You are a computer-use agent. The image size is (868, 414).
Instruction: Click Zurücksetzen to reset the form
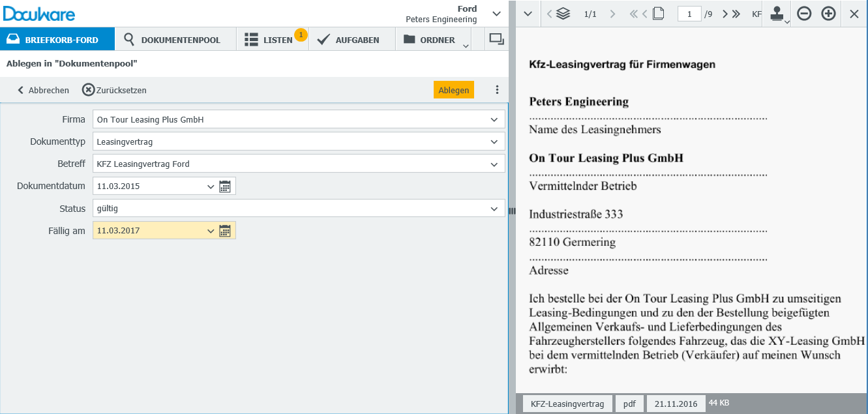[x=115, y=90]
